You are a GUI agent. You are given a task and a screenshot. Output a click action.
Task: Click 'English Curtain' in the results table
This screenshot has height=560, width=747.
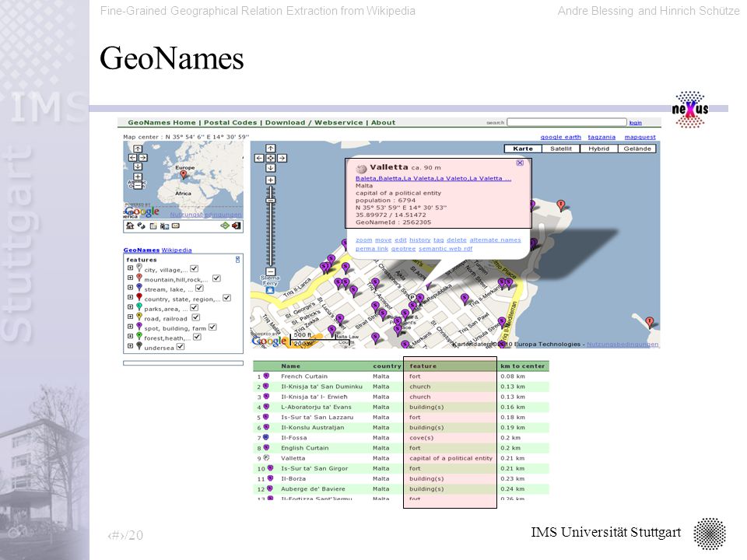(x=304, y=448)
